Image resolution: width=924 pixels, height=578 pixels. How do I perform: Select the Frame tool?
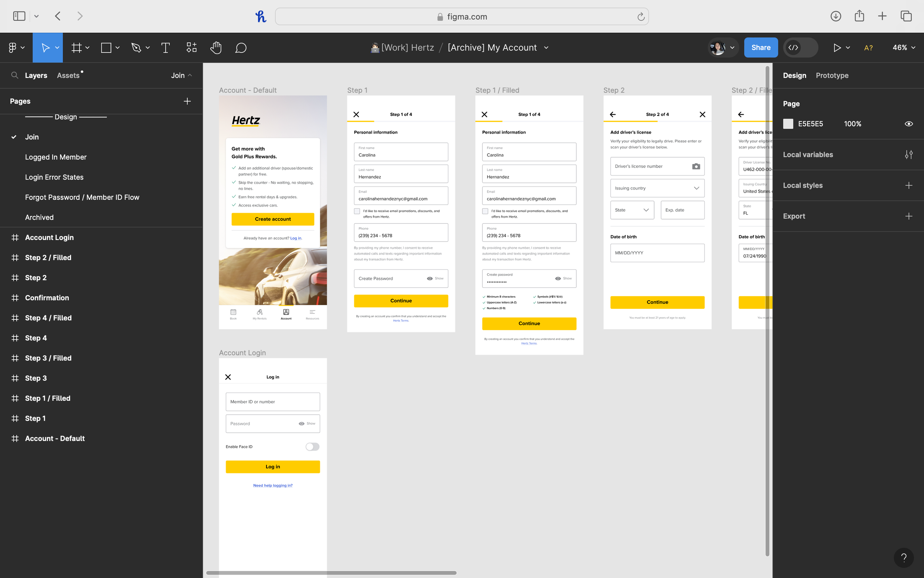pyautogui.click(x=77, y=48)
